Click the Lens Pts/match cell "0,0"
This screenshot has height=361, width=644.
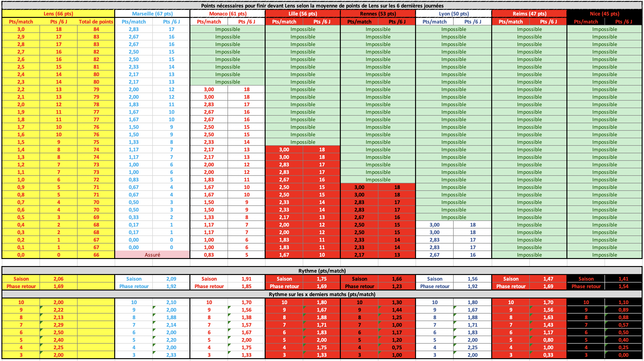pyautogui.click(x=21, y=255)
